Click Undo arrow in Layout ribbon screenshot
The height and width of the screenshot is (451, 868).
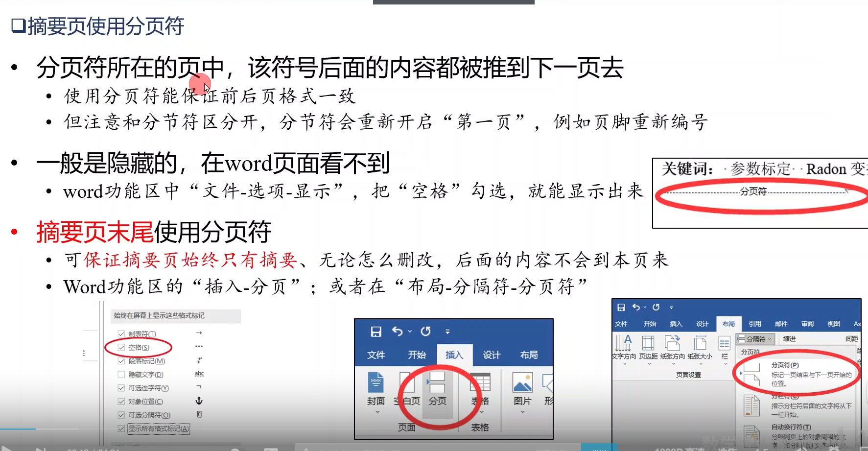point(636,307)
